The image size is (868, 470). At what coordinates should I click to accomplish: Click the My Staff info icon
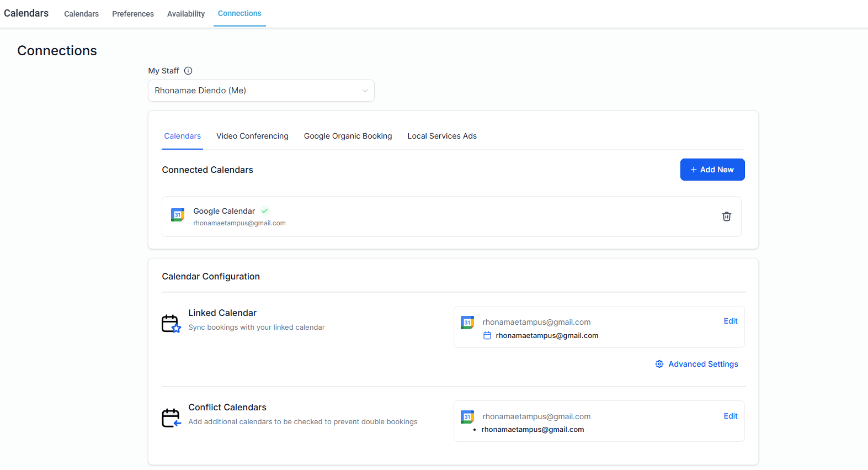[x=188, y=71]
